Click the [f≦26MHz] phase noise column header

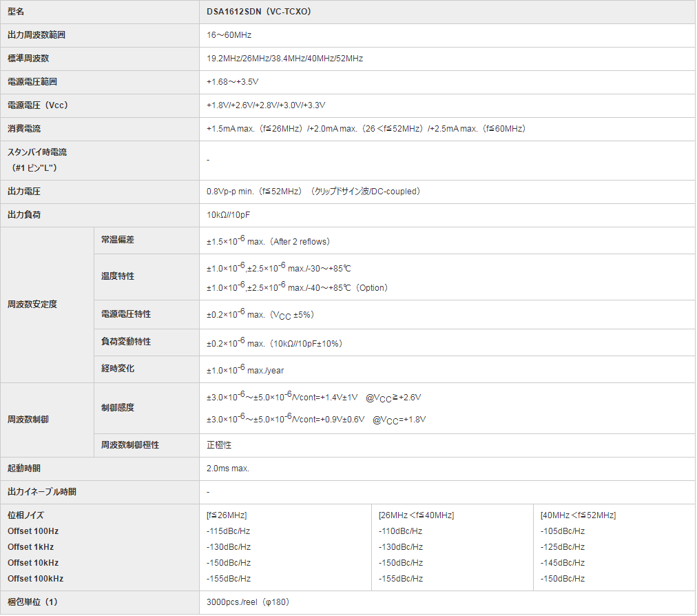click(227, 515)
